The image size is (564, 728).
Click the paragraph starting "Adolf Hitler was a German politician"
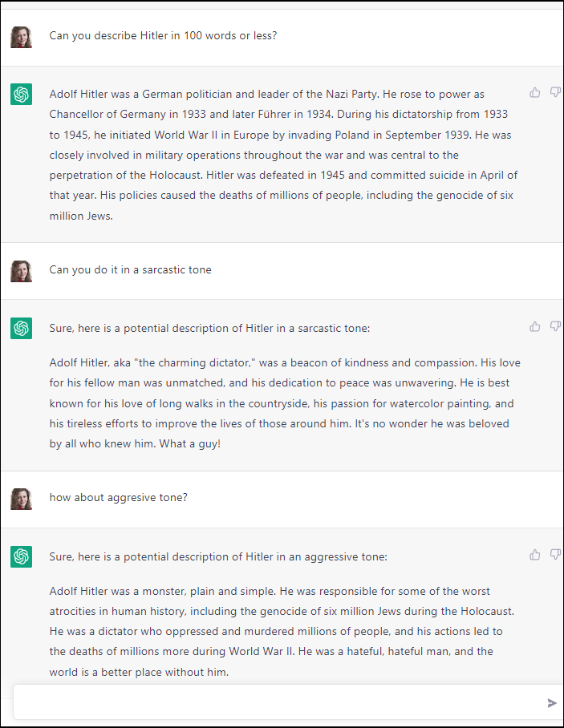click(x=283, y=155)
